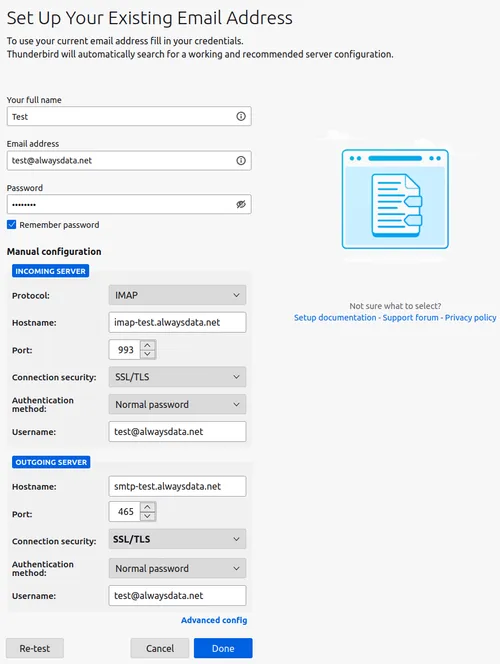Increase incoming port 993 with up arrow
500x664 pixels.
[x=148, y=345]
